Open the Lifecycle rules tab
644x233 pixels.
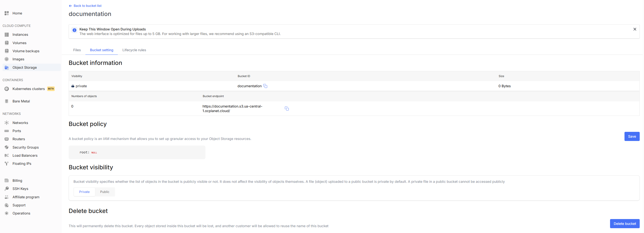coord(134,50)
